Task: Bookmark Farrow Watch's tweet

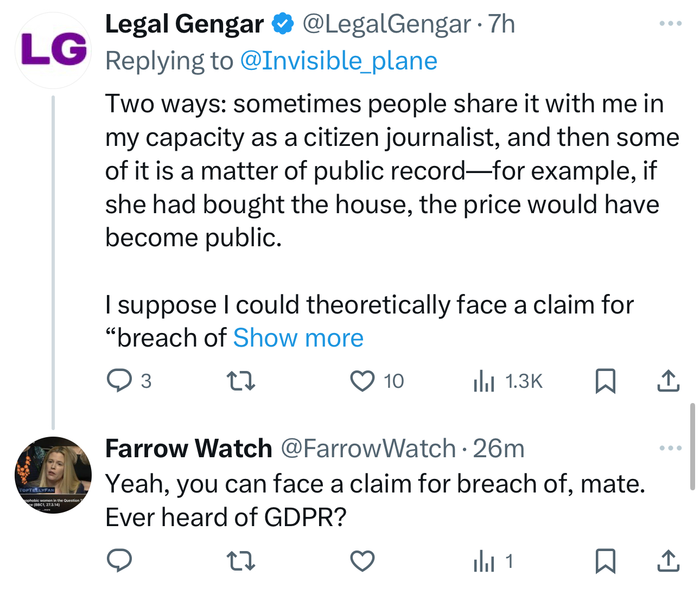Action: click(x=605, y=561)
